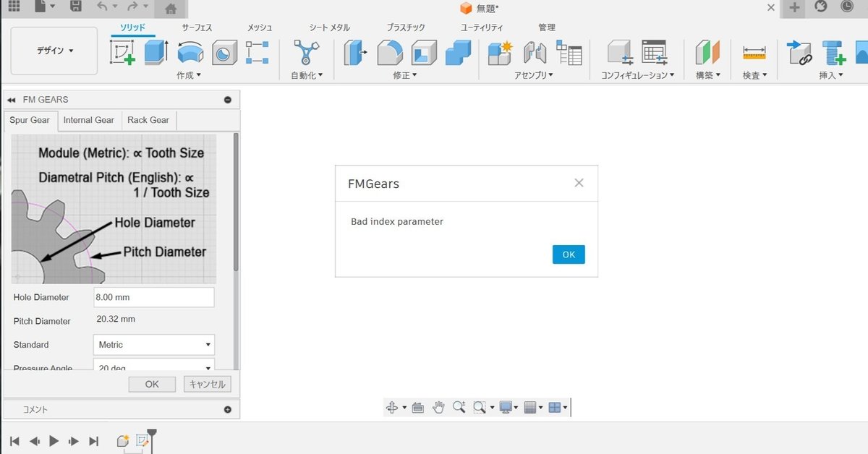Open the data panel grid icon

tap(14, 7)
